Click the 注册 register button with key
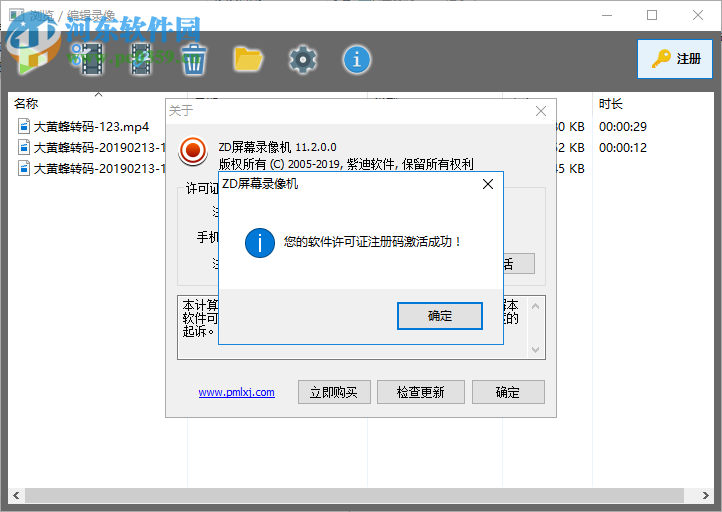722x512 pixels. (675, 59)
